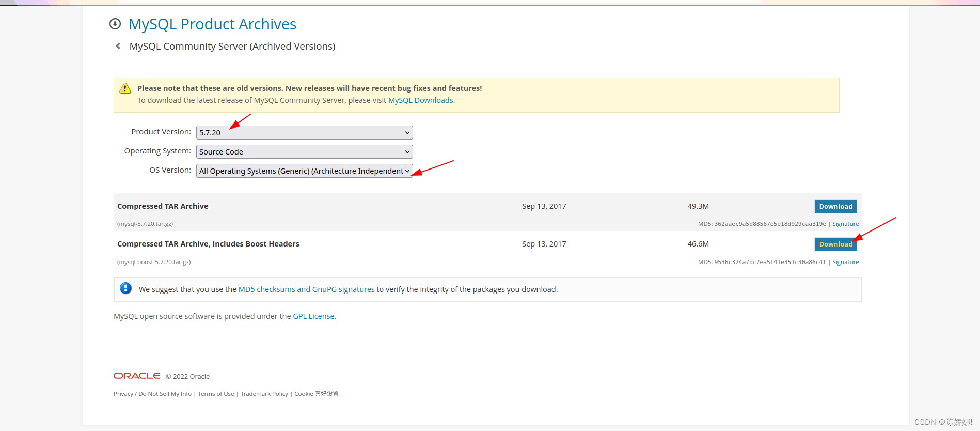Click the filename (mysql-5.7.20.tar.gz)
The height and width of the screenshot is (431, 980).
(x=145, y=224)
